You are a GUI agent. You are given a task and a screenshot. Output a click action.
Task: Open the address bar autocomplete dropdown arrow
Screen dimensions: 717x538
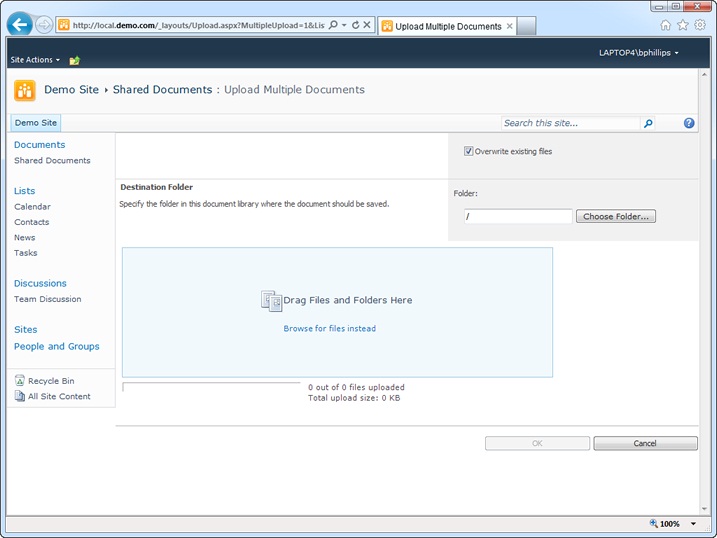344,25
